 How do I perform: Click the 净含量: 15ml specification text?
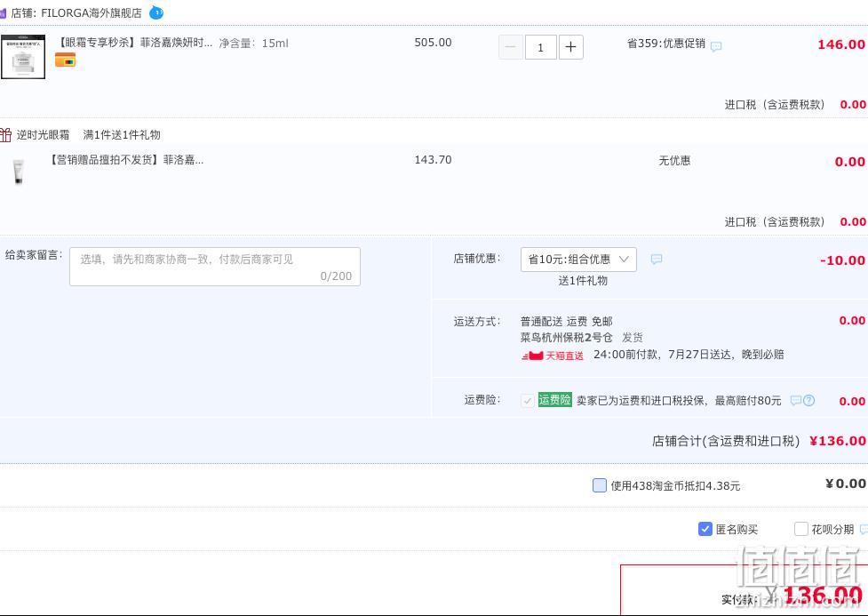coord(253,44)
